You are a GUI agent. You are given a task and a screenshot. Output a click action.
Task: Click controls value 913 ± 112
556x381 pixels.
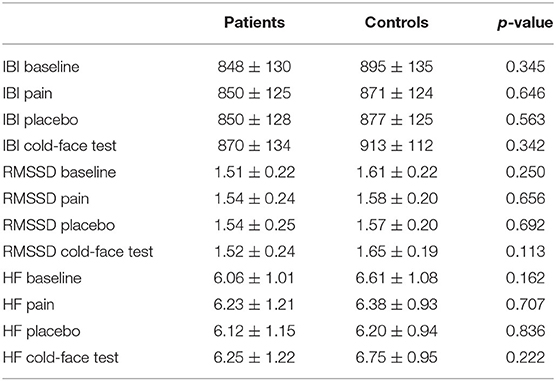[x=396, y=146]
